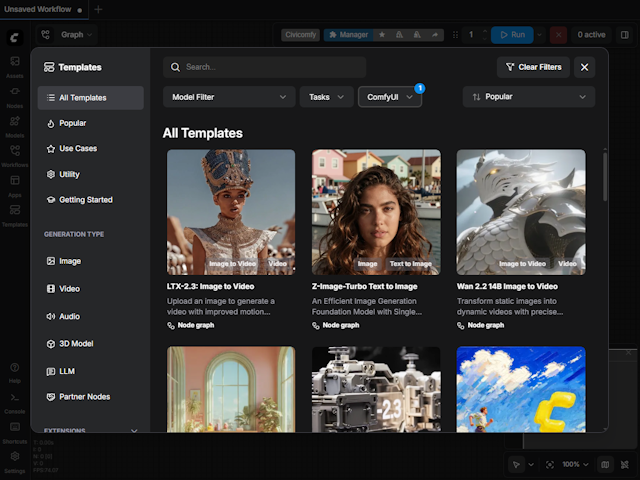Screen dimensions: 640x480
Task: Toggle link visibility icon at bottom right
Action: click(x=625, y=464)
